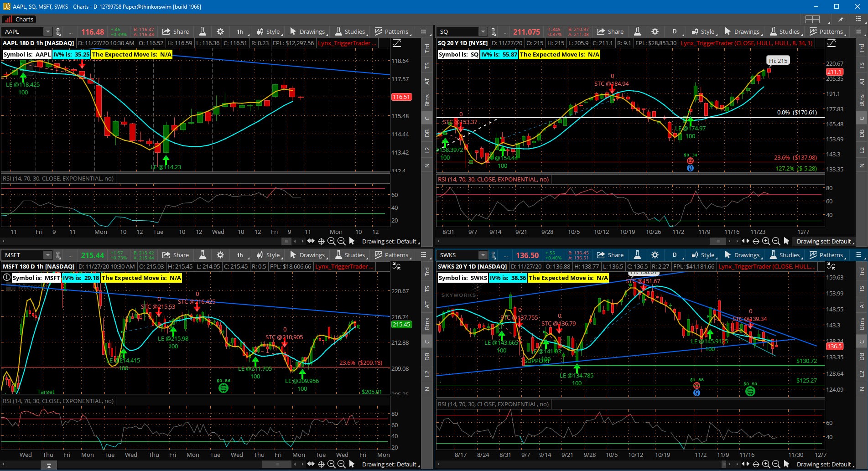Open the list menu icon in AAPL toolbar
The height and width of the screenshot is (471, 868).
point(424,31)
